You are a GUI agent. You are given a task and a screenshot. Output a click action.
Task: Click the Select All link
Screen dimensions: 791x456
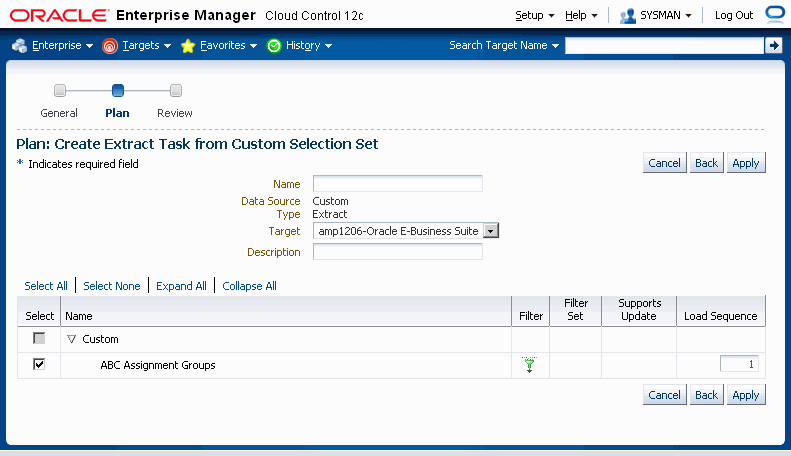pos(46,286)
